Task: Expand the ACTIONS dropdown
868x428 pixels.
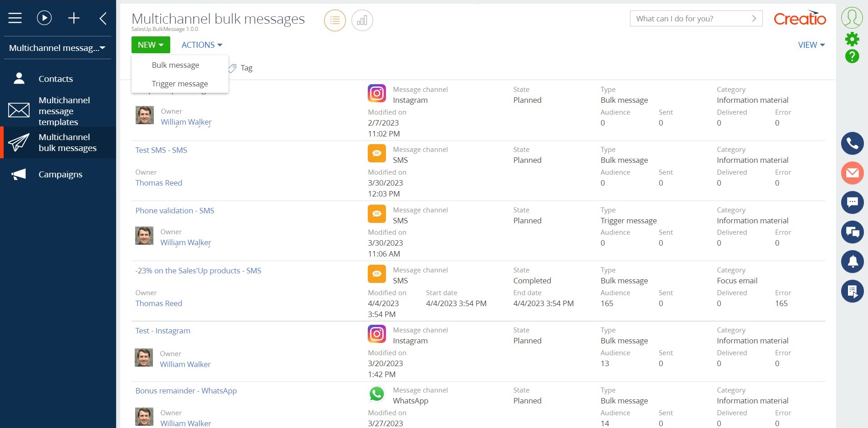Action: [201, 45]
